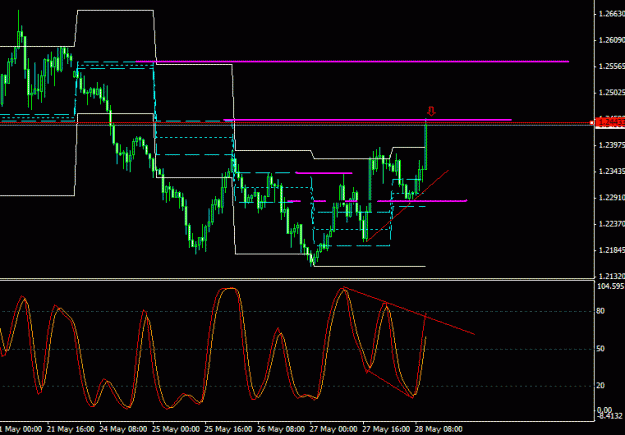625x435 pixels.
Task: Click the 1.21320 price axis label
Action: 611,276
